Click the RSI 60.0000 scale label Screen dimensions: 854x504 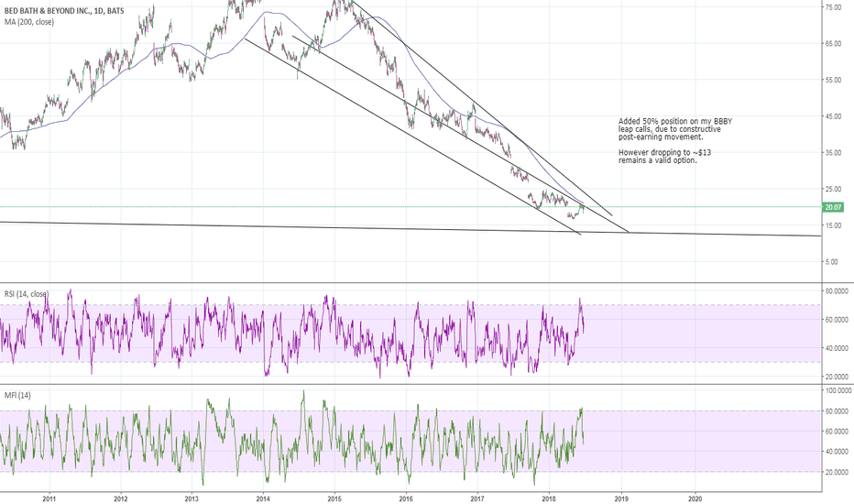click(838, 319)
